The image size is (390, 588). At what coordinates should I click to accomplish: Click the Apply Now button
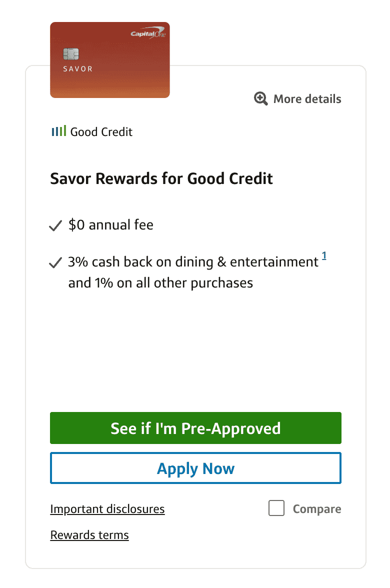click(x=195, y=468)
